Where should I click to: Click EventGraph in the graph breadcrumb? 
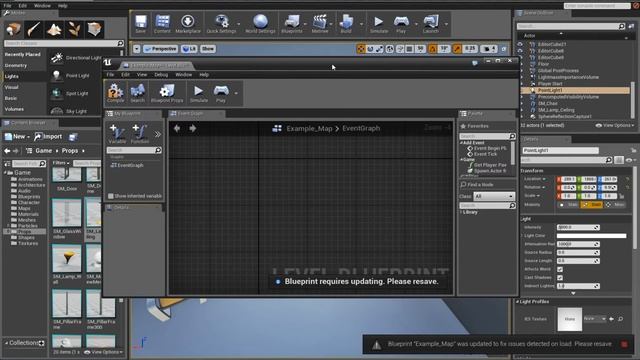tap(361, 129)
